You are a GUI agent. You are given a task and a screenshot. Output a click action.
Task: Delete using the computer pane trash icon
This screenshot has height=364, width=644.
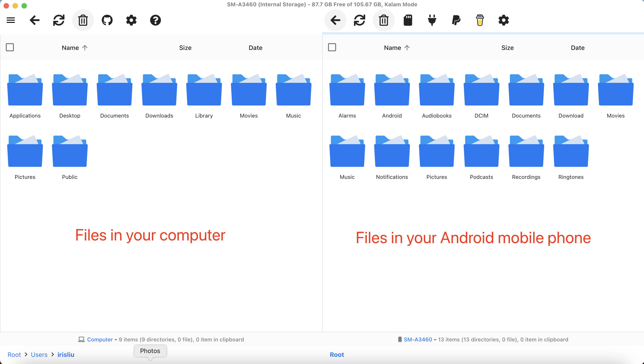click(83, 20)
